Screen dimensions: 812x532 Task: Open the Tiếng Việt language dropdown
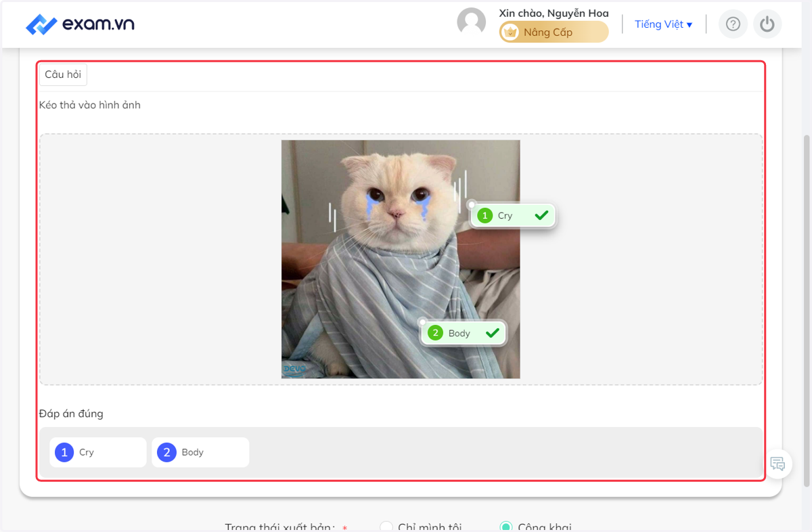(x=663, y=24)
